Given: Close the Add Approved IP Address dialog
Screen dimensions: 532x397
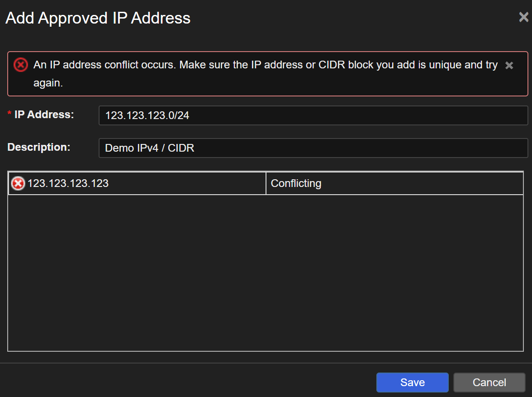Looking at the screenshot, I should 523,18.
